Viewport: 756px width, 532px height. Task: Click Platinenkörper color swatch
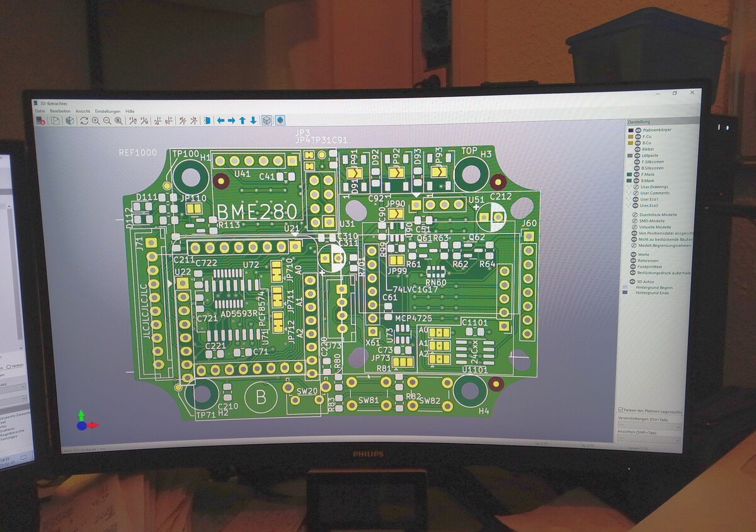tap(631, 130)
